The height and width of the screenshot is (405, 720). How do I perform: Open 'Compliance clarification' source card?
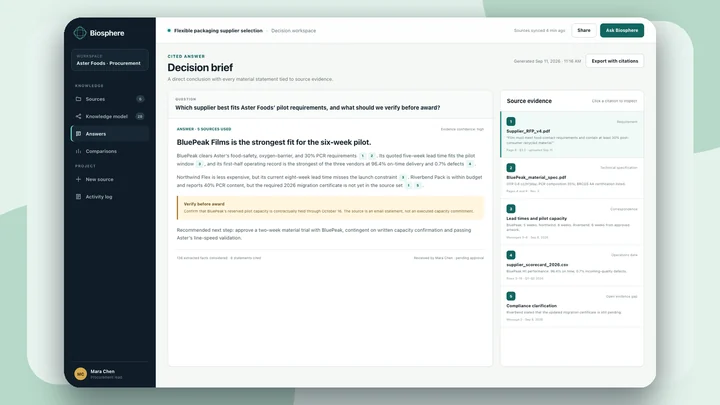point(572,307)
